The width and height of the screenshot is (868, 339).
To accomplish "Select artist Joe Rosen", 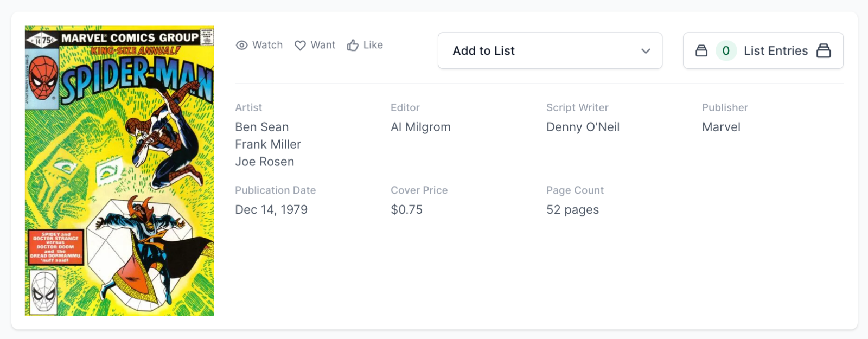I will point(265,162).
